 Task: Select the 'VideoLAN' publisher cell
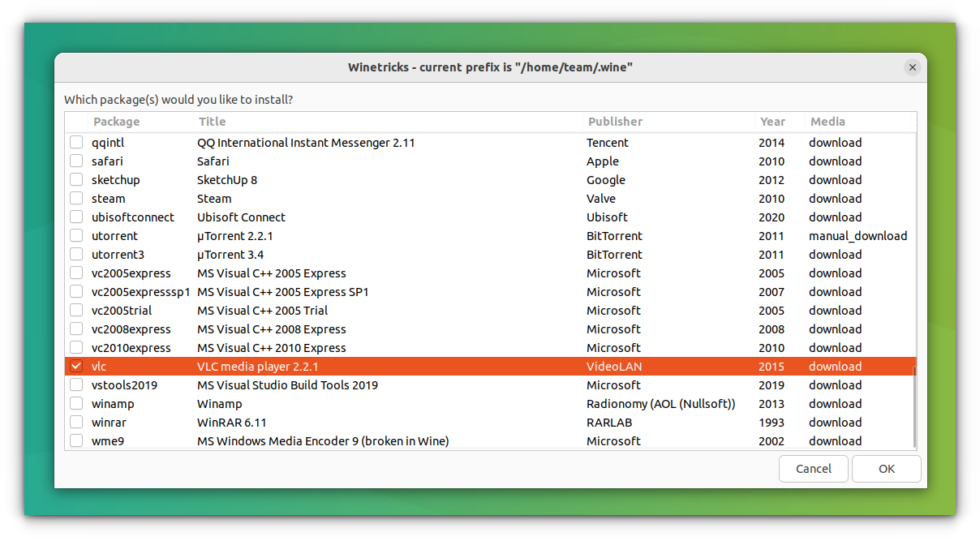(x=614, y=367)
